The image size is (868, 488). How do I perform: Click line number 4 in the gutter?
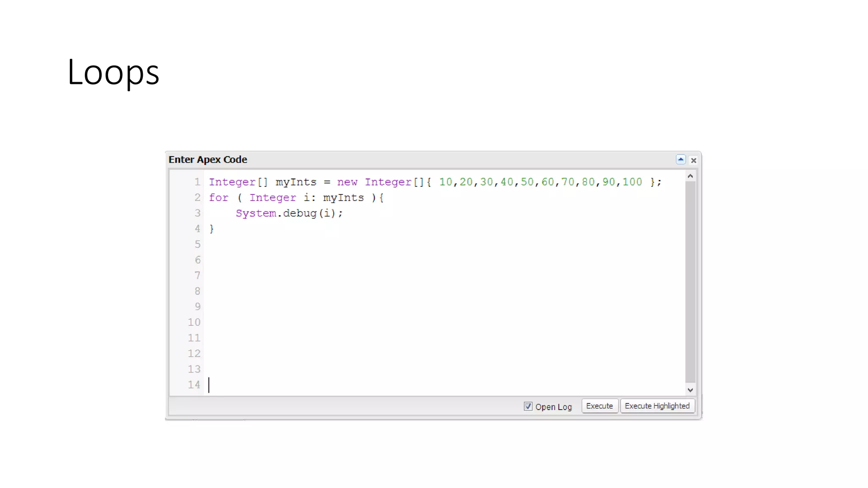point(197,229)
